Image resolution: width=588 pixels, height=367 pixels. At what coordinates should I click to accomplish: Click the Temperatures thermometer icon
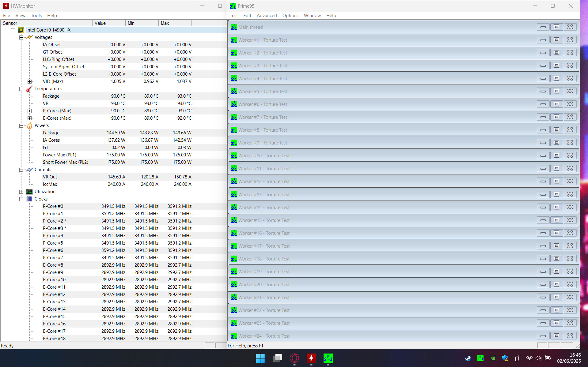(x=29, y=89)
